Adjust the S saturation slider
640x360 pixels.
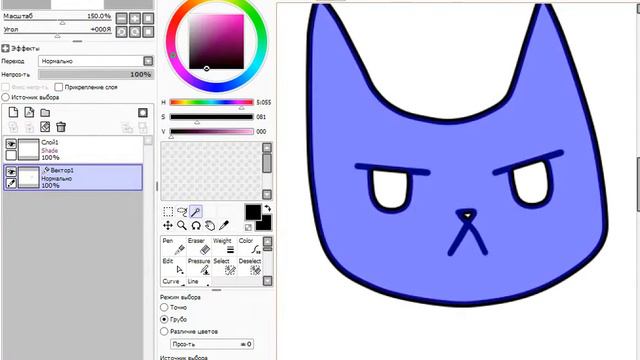tap(211, 117)
